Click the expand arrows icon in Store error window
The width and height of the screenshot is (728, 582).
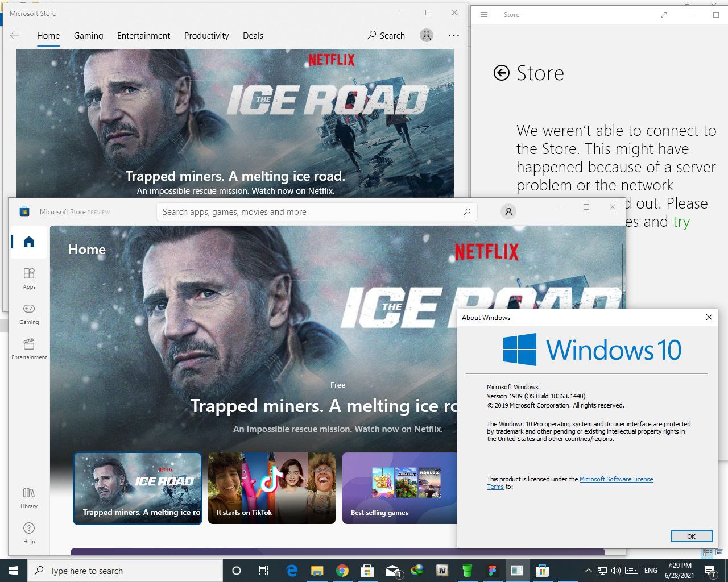coord(663,15)
